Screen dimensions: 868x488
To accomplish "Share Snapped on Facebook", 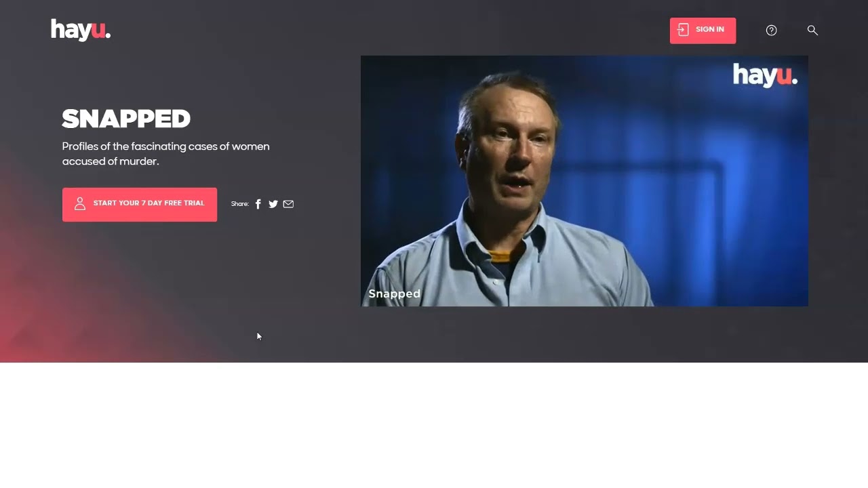I will 258,204.
